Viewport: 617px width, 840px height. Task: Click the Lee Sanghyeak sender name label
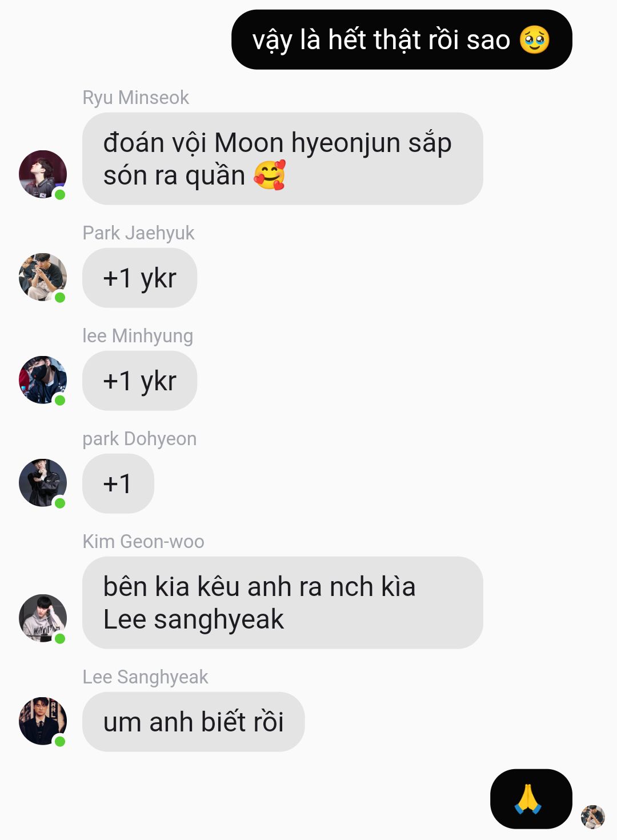(145, 677)
